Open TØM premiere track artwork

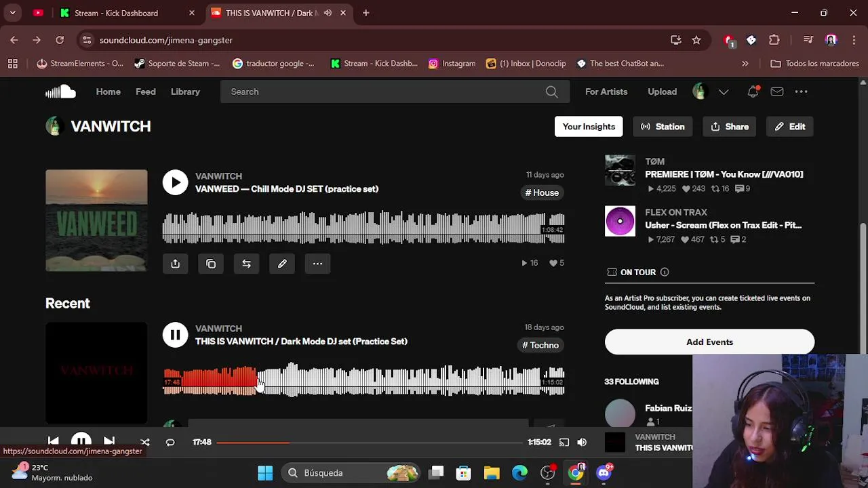[620, 170]
